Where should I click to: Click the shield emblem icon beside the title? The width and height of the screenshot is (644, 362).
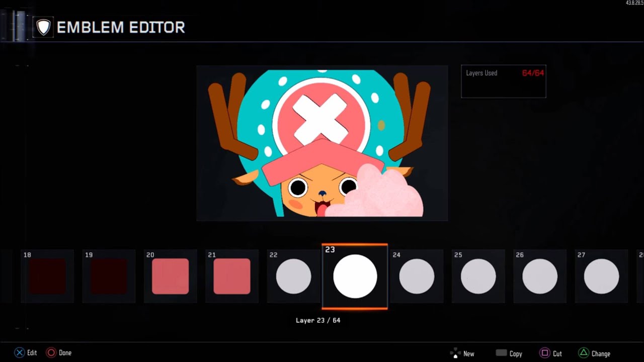pos(43,27)
